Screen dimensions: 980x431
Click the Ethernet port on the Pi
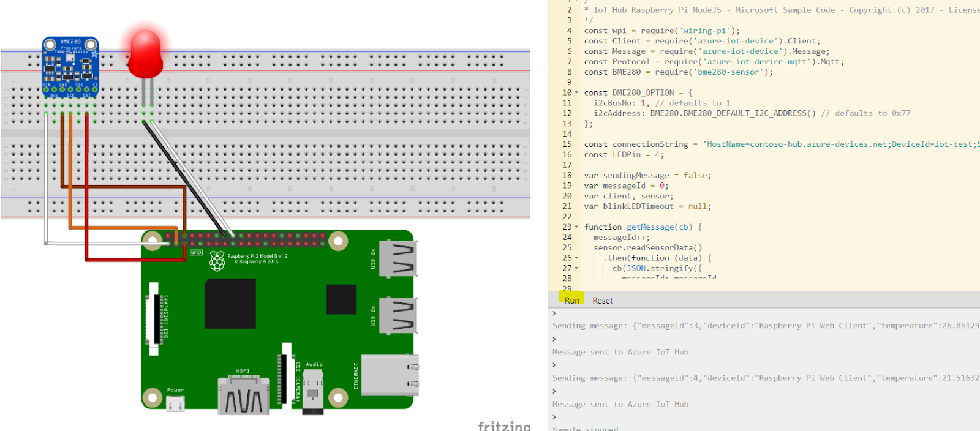tap(390, 375)
